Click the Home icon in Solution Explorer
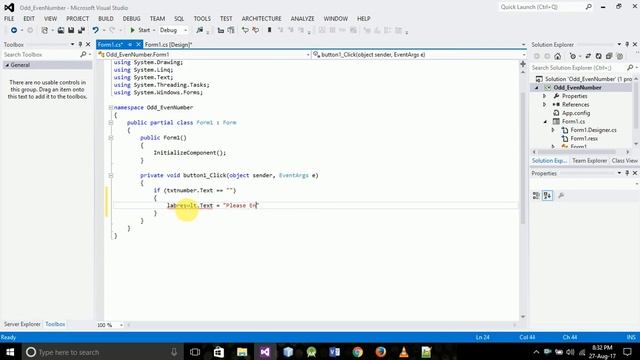 pyautogui.click(x=558, y=56)
